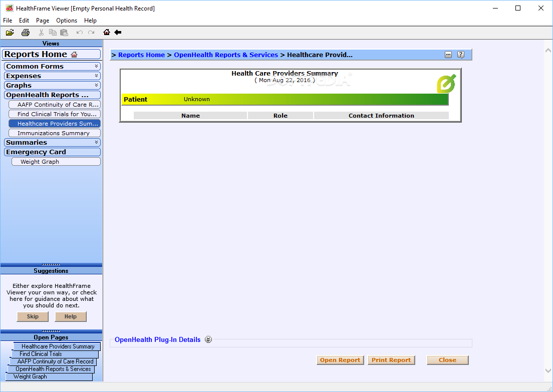Click the Copy toolbar icon
The height and width of the screenshot is (392, 553).
(x=53, y=33)
